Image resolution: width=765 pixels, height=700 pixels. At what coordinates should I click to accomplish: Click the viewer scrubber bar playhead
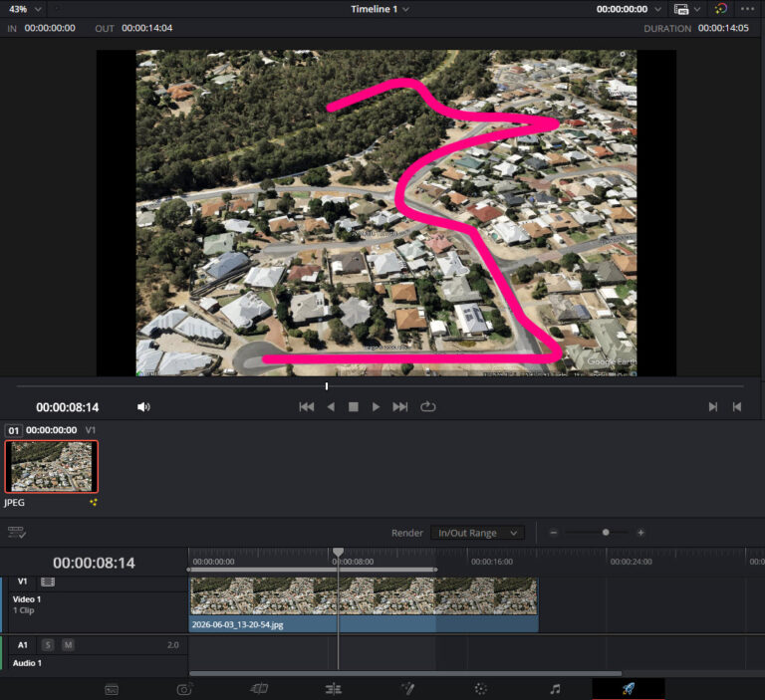tap(327, 386)
